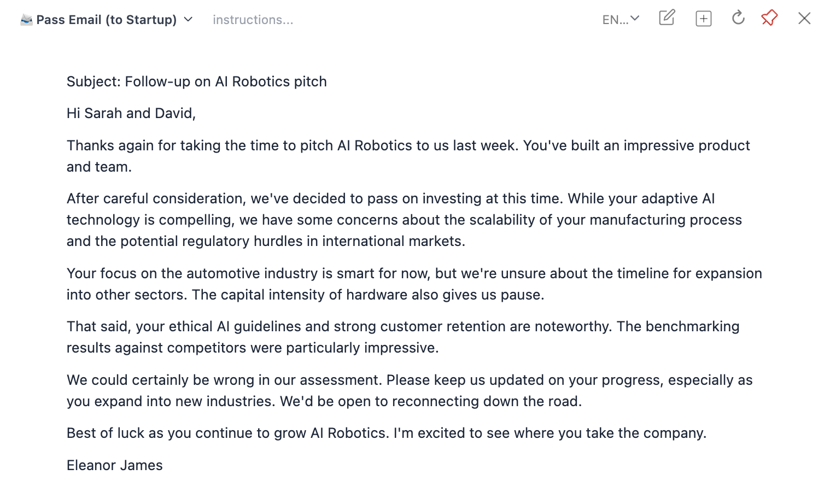Open the Pass Email (to Startup) prompt dropdown

coord(106,20)
